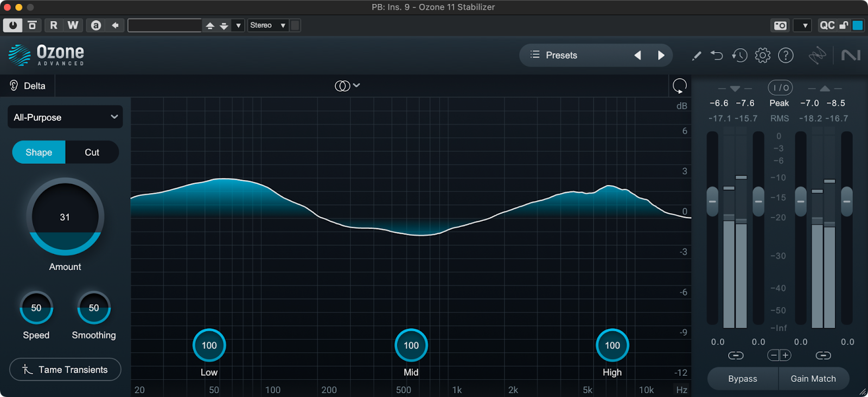Click the input meter down-triangle indicator
The width and height of the screenshot is (868, 397).
pyautogui.click(x=735, y=88)
